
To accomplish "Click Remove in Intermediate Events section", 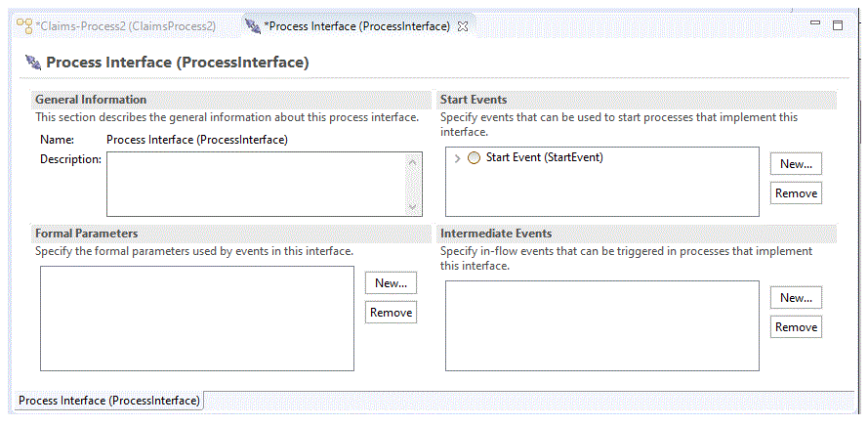I will click(x=796, y=327).
